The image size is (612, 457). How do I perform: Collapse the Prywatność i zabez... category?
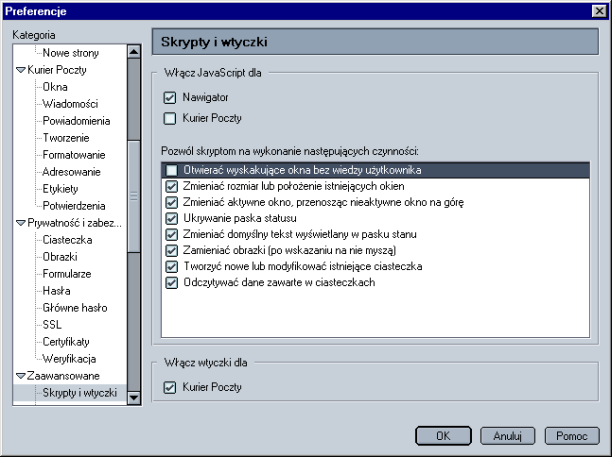click(x=21, y=223)
